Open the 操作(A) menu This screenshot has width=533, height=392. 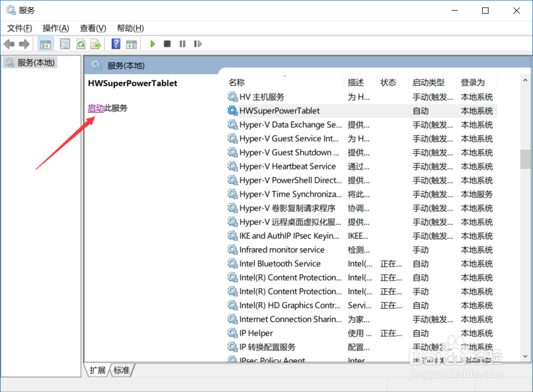[56, 28]
